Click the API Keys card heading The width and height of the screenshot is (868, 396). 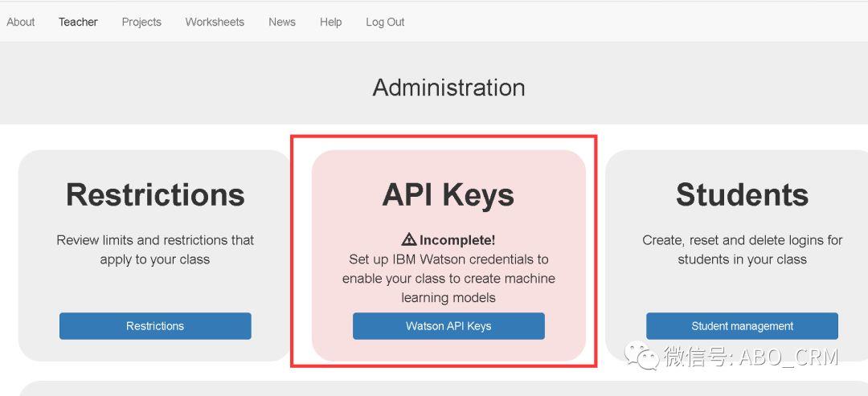coord(448,195)
